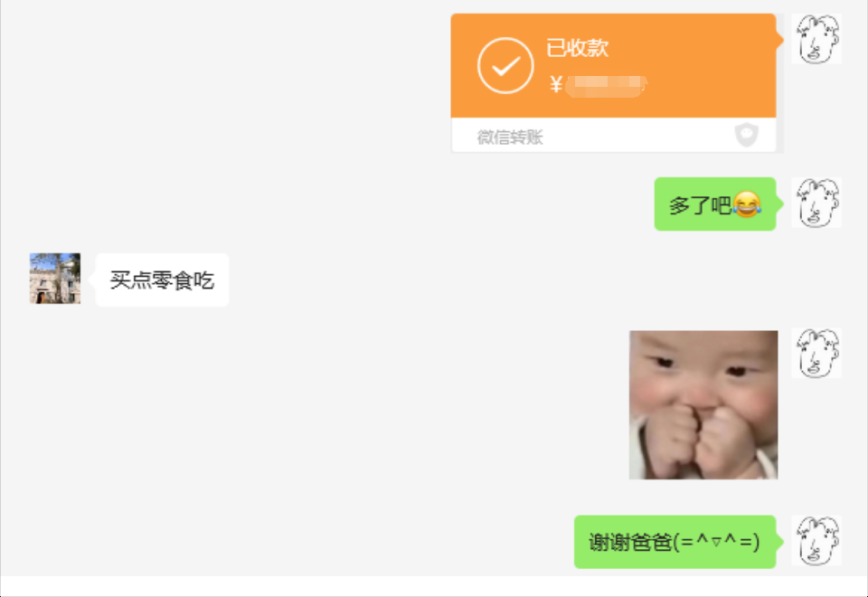Viewport: 868px width, 597px height.
Task: Click the ¥ yen symbol on transfer card
Action: tap(556, 85)
